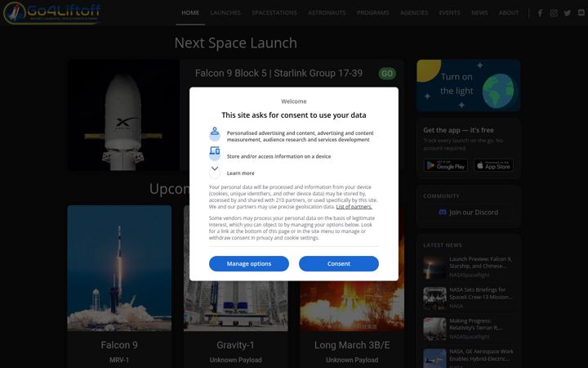Go to the HOME menu item
This screenshot has width=588, height=368.
[190, 13]
